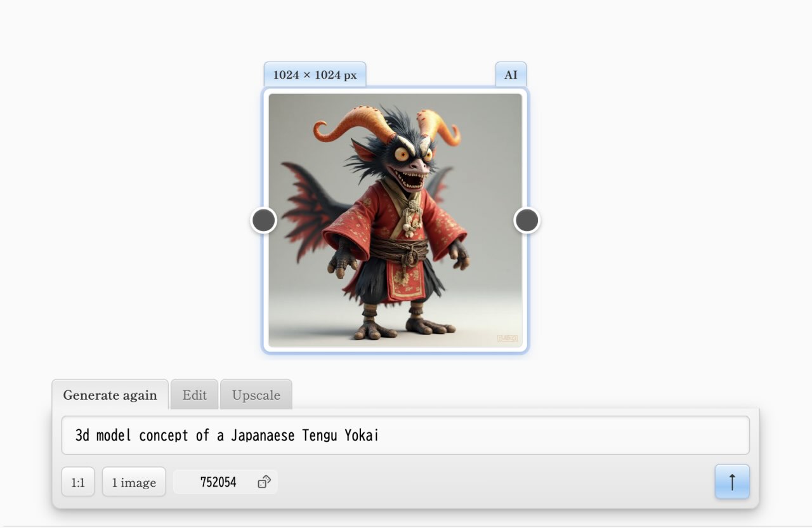Select the Generate again tab
Screen dimensions: 812x528
click(x=110, y=395)
